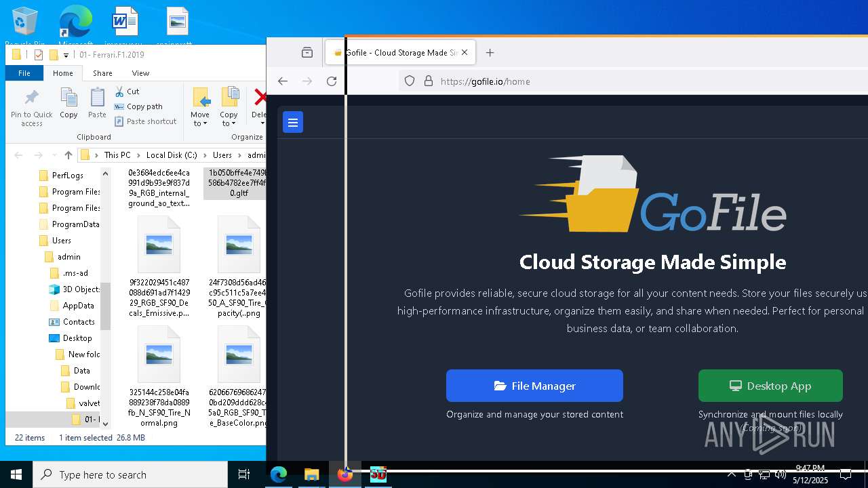The image size is (868, 488).
Task: Switch to the Home ribbon tab
Action: point(63,73)
